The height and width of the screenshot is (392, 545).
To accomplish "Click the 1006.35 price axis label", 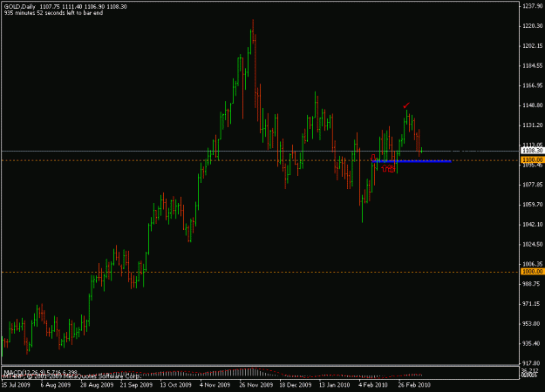I will 533,264.
